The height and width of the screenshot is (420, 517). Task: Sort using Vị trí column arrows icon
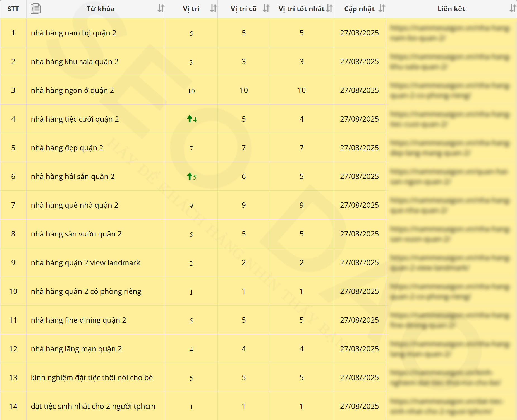tap(213, 9)
